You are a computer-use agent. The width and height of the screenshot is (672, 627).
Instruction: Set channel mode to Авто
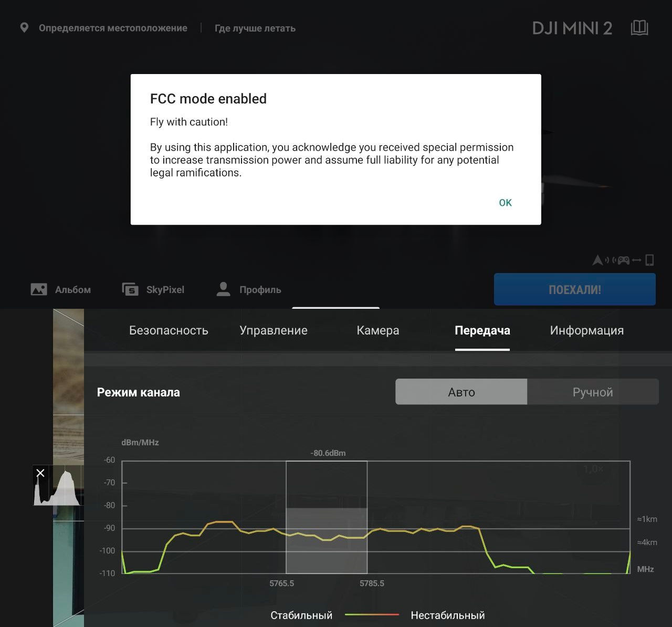pyautogui.click(x=461, y=392)
